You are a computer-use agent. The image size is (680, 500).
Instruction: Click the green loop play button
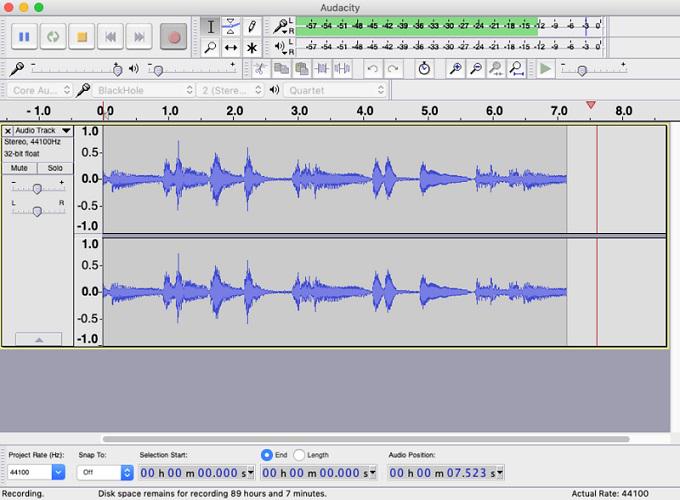pos(53,37)
